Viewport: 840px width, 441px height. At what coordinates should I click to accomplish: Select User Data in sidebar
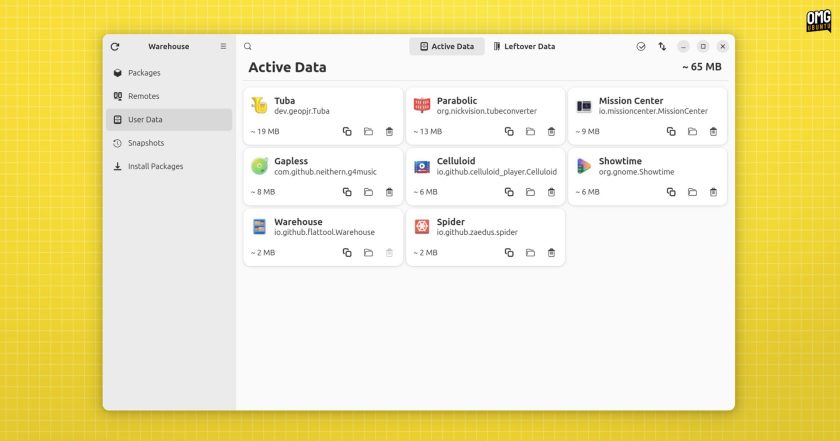[169, 119]
